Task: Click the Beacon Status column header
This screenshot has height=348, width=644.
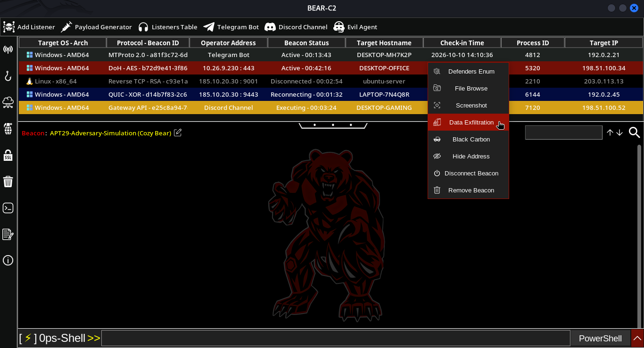Action: [x=306, y=43]
